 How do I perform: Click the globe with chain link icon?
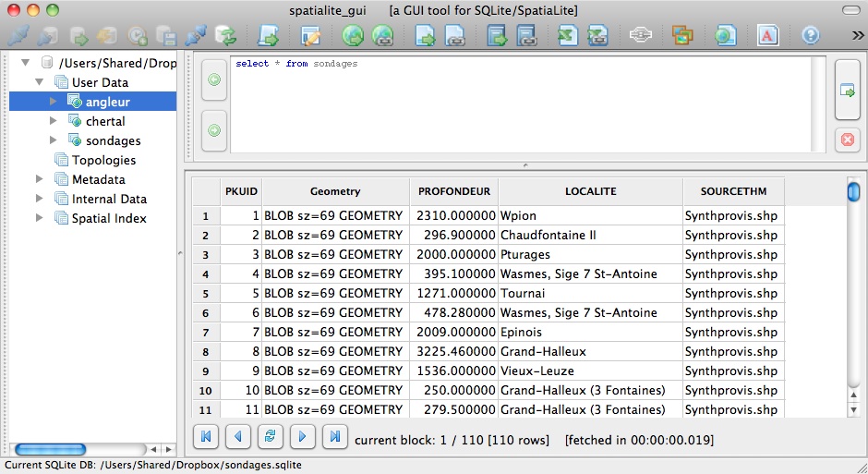[382, 36]
